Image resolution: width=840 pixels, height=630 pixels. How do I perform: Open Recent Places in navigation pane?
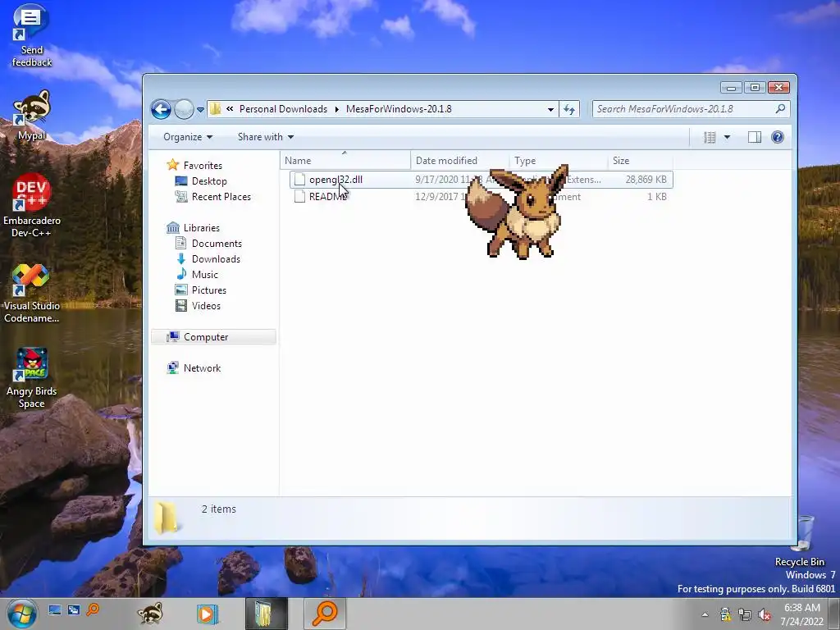point(221,197)
